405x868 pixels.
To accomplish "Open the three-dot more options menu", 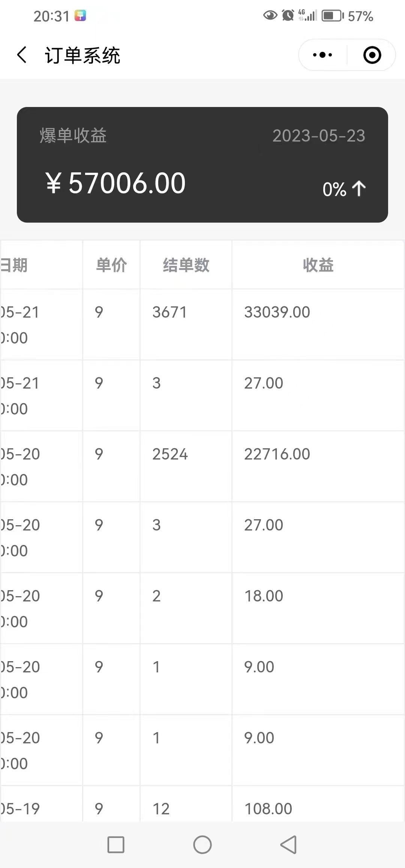I will click(x=322, y=55).
